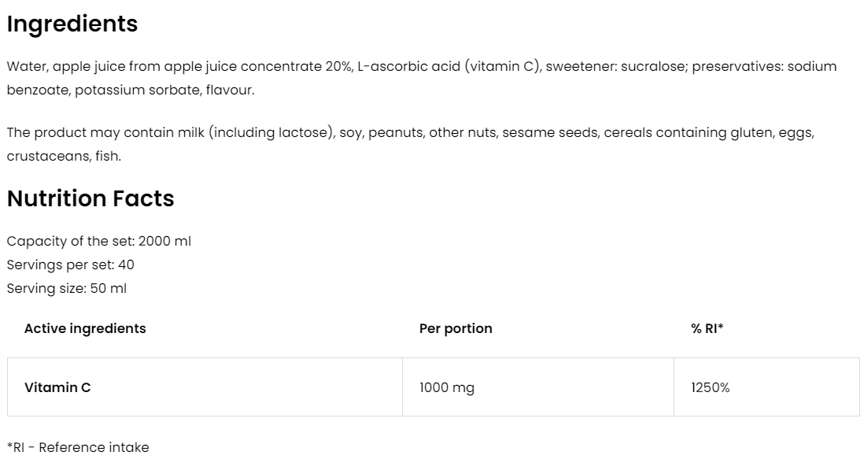Click the 'crustaceans, fish.' allergen text

click(64, 156)
